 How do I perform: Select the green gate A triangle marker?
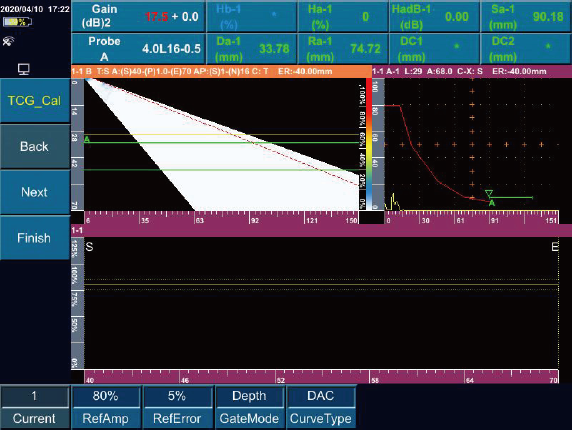489,193
